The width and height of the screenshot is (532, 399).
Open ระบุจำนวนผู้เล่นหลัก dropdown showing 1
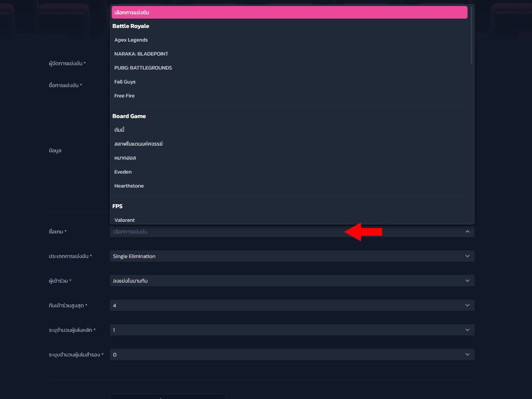pos(292,330)
